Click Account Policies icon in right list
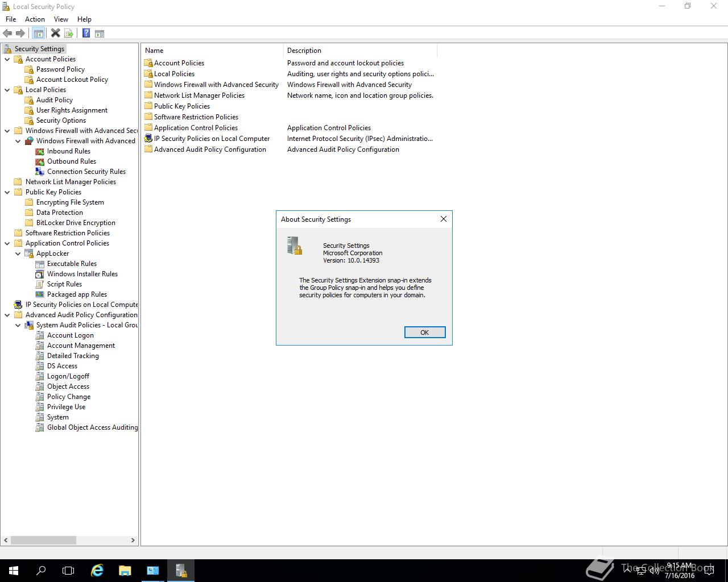This screenshot has width=728, height=582. (148, 63)
